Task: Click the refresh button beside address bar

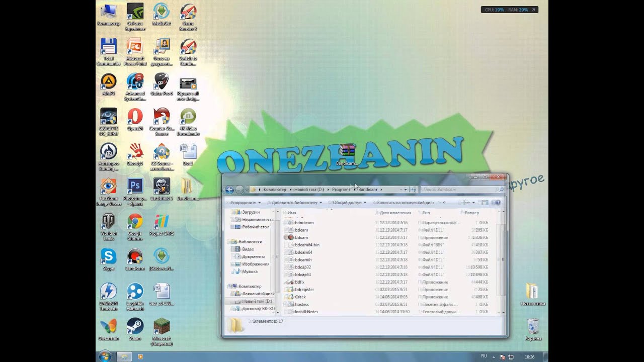Action: pyautogui.click(x=414, y=190)
